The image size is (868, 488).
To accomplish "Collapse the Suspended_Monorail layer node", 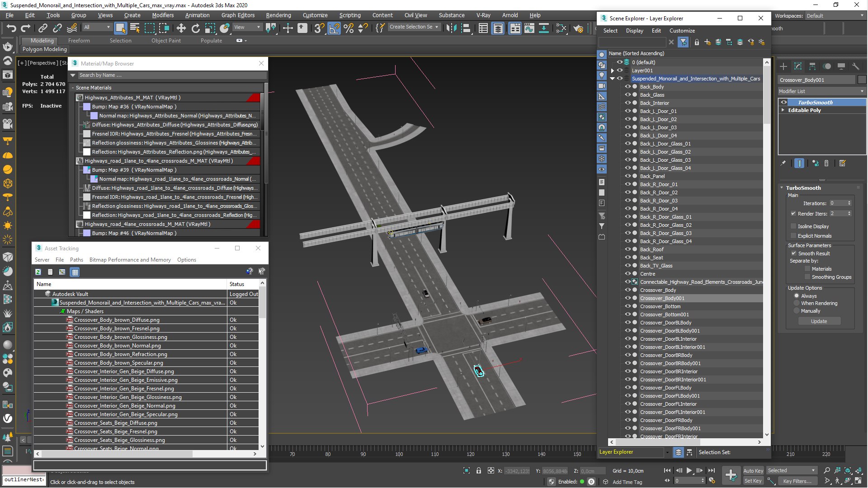I will pos(613,79).
